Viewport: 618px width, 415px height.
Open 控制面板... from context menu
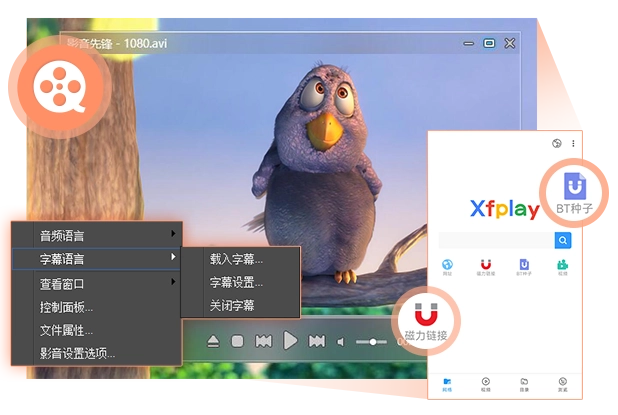[x=67, y=306]
